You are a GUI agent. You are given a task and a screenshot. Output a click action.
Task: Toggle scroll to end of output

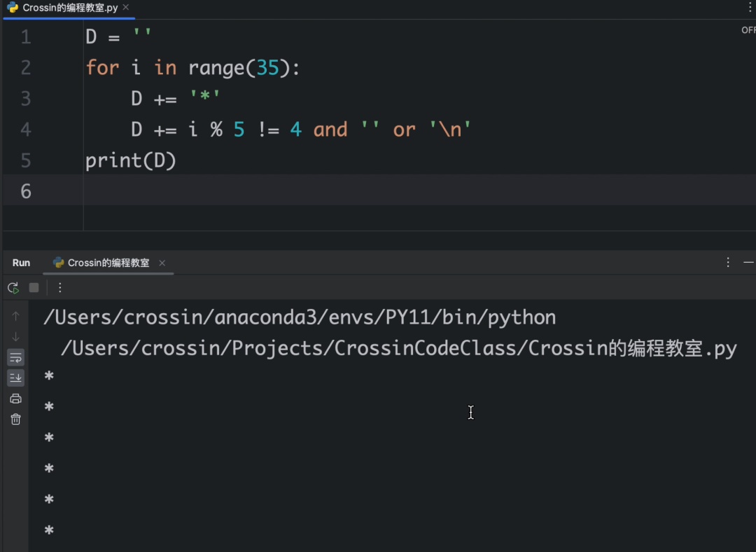pyautogui.click(x=15, y=378)
